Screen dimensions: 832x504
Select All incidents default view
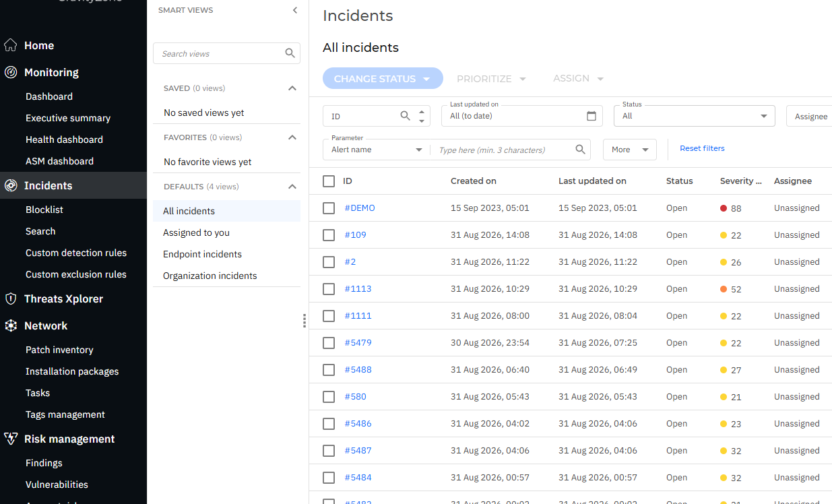pos(226,211)
